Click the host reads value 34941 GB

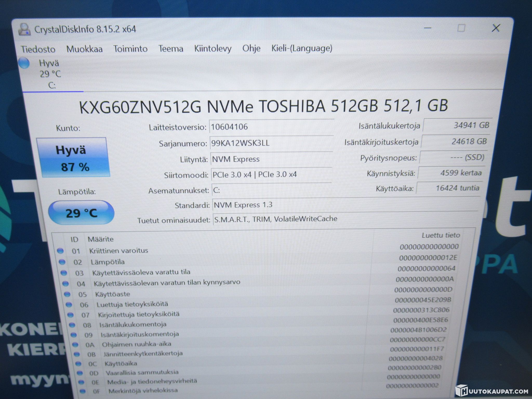pyautogui.click(x=457, y=125)
